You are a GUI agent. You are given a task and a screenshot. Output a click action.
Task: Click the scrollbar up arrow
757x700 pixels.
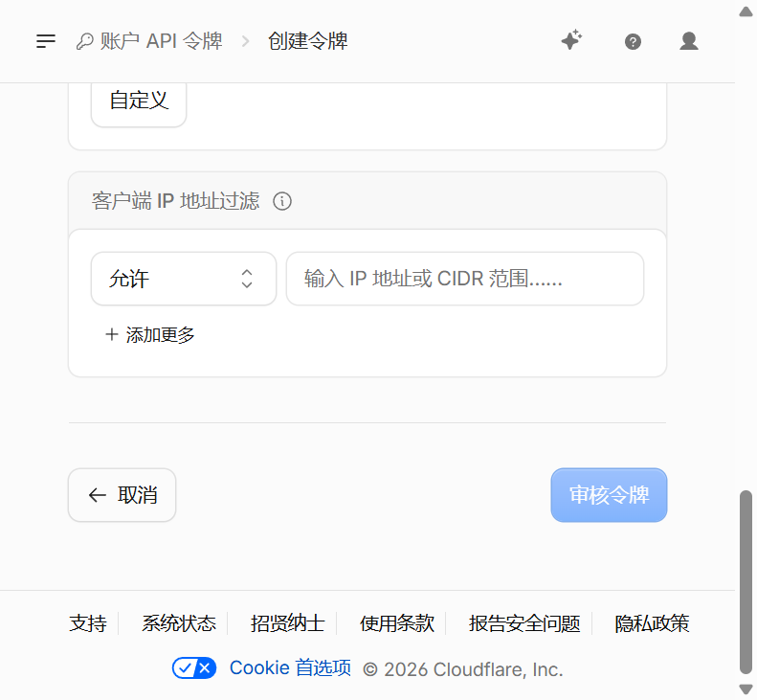pyautogui.click(x=746, y=11)
